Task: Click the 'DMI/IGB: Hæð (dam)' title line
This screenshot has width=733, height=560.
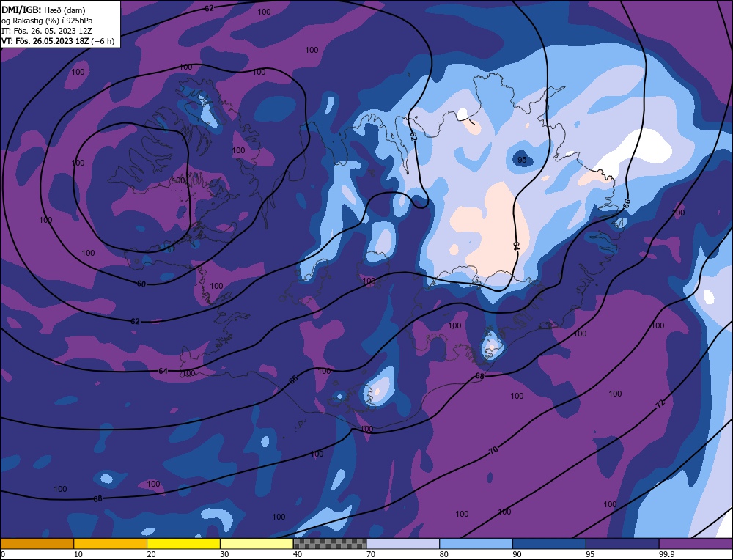Action: point(43,10)
